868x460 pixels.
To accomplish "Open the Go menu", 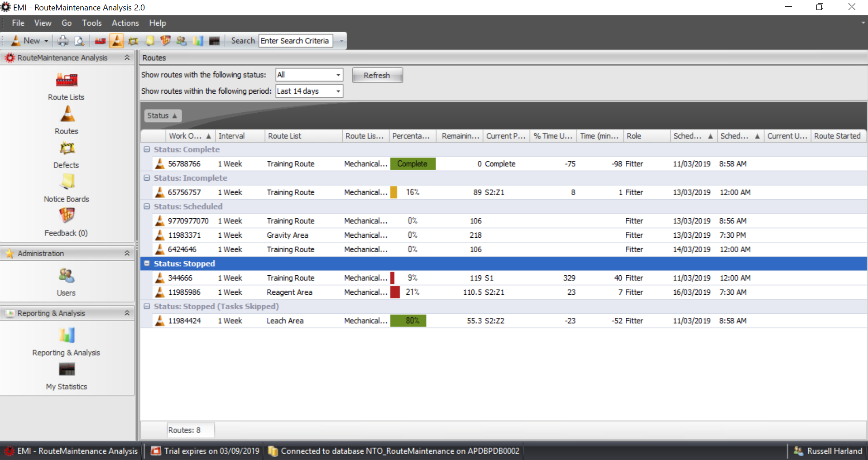I will 67,23.
